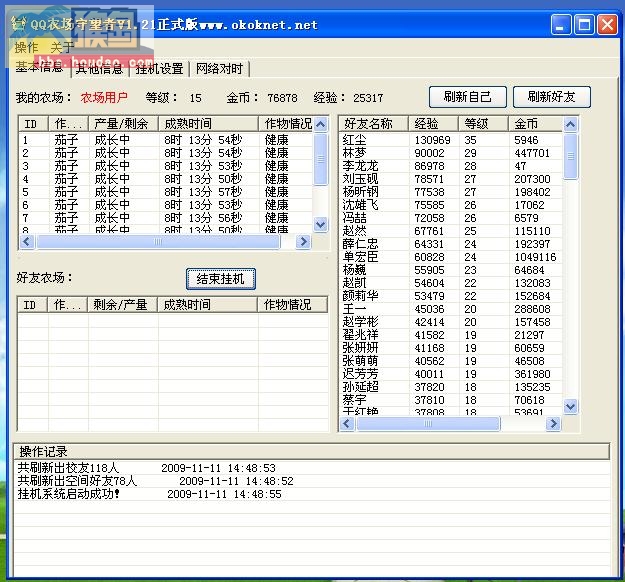This screenshot has width=625, height=582.
Task: Select friend 迟芳芳 in list
Action: (451, 374)
